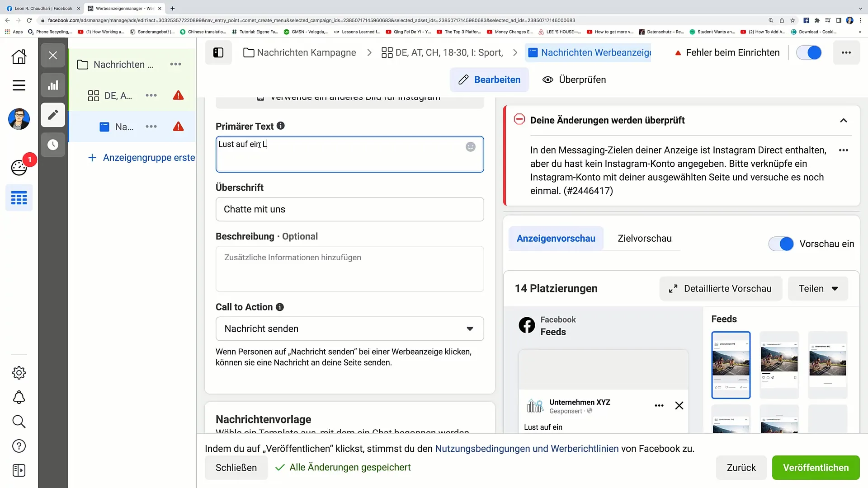This screenshot has width=868, height=488.
Task: Dismiss the Unternehmen XYZ ad preview with X
Action: click(679, 405)
